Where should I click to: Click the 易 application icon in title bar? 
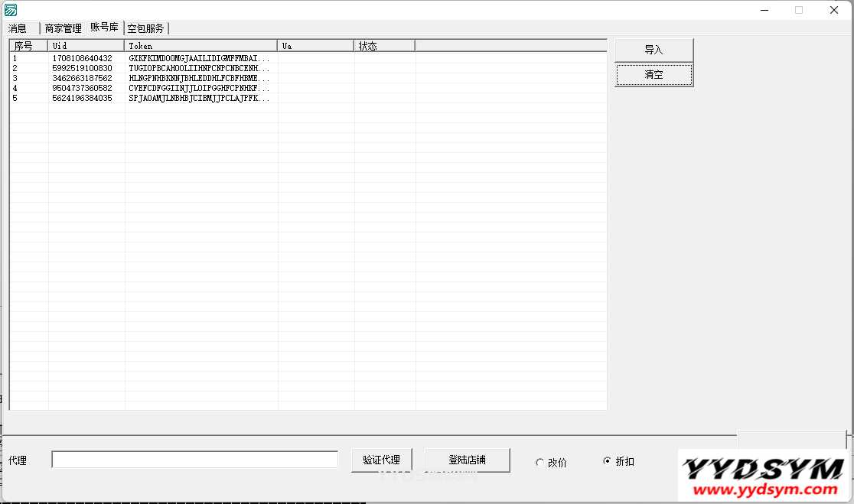coord(10,9)
